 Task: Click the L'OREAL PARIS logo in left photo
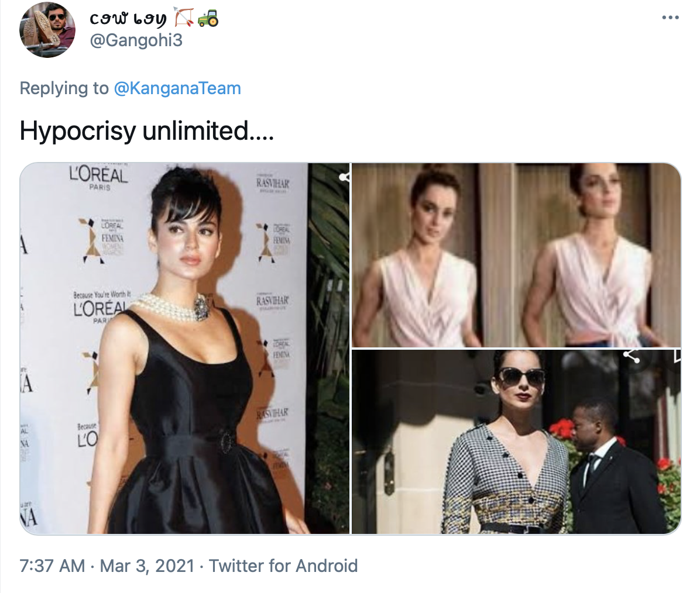[x=99, y=177]
